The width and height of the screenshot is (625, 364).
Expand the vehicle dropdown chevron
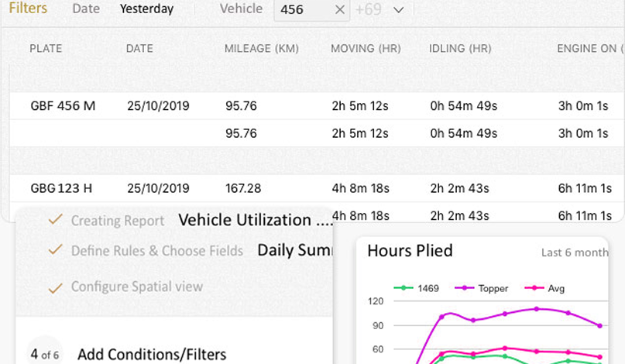[399, 10]
